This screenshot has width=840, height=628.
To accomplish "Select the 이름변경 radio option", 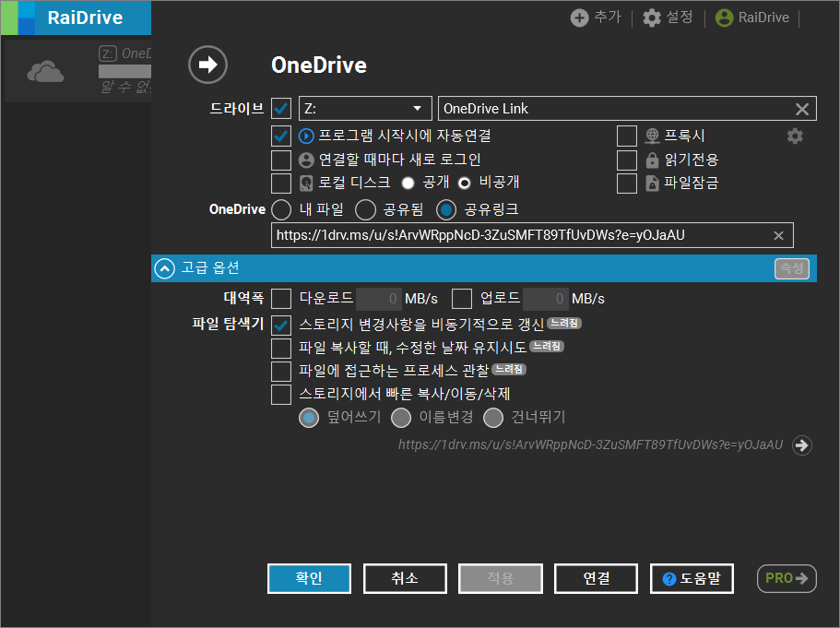I will pyautogui.click(x=401, y=418).
